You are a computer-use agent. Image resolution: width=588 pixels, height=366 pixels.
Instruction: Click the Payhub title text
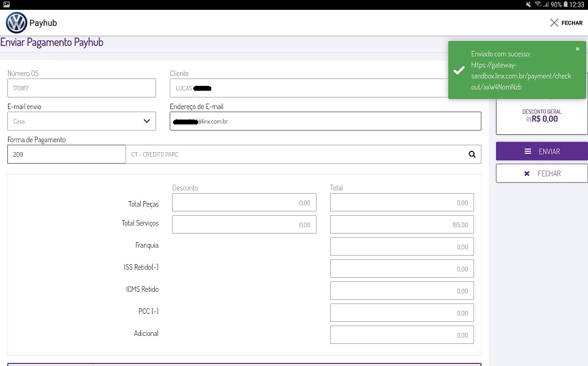[43, 23]
